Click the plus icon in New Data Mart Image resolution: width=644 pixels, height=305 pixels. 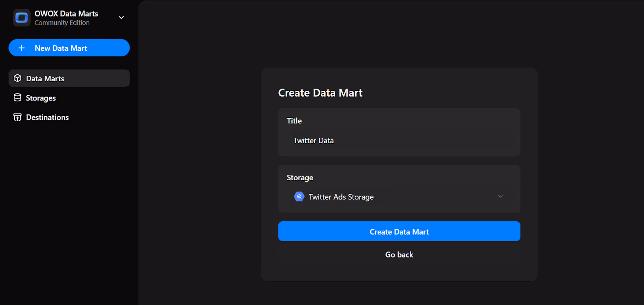click(x=22, y=48)
